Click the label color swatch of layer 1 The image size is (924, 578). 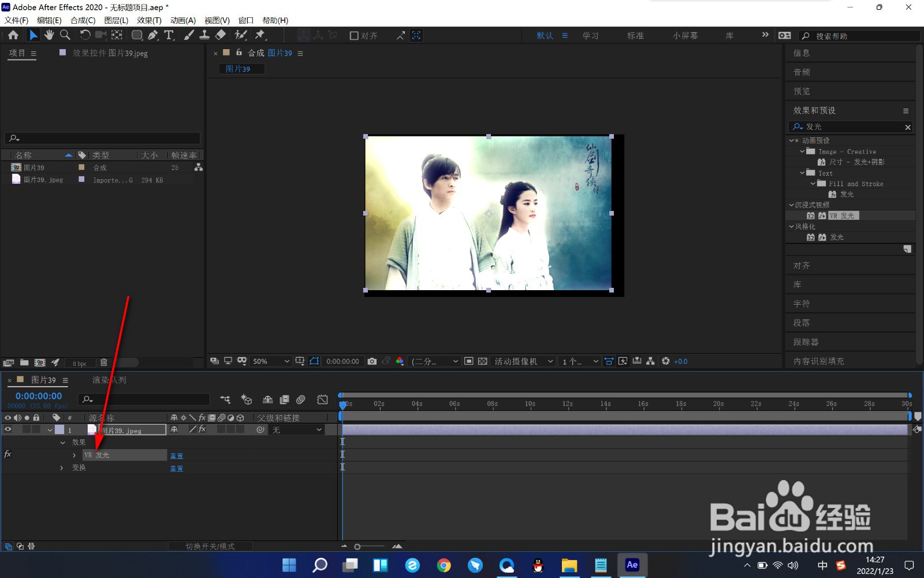59,429
